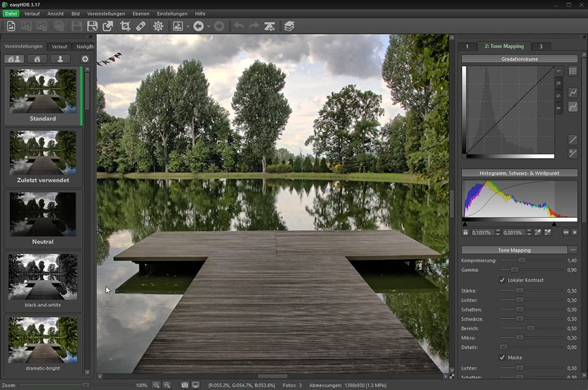Open the Ebenen menu
This screenshot has height=390, width=588.
click(x=141, y=13)
